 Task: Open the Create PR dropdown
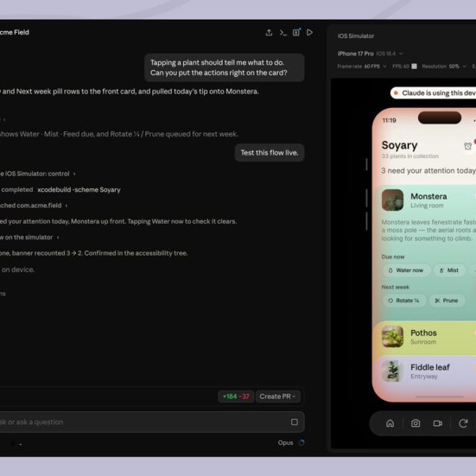click(x=278, y=397)
